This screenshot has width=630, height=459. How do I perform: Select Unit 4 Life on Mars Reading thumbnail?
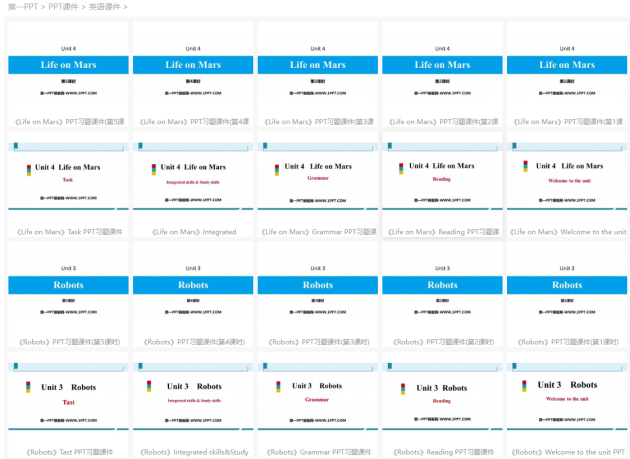tap(442, 176)
